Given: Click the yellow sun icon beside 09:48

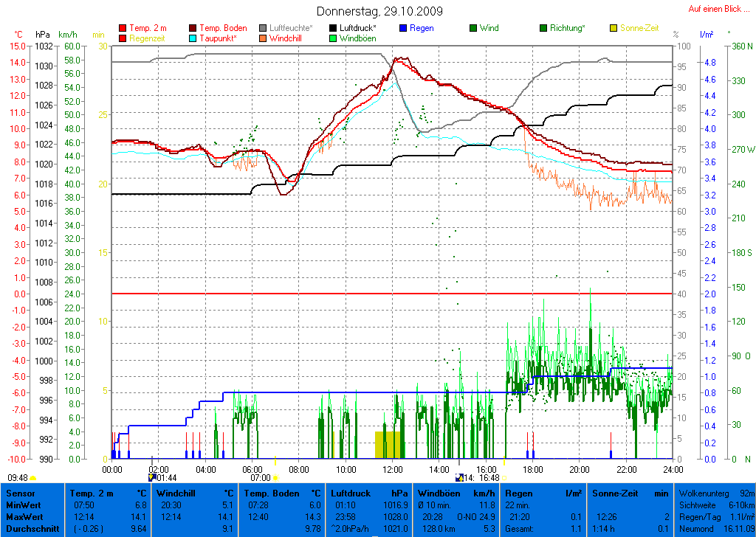Looking at the screenshot, I should click(x=33, y=478).
